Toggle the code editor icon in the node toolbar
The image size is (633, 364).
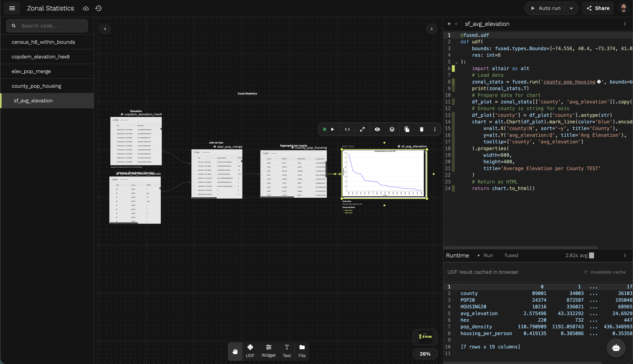click(347, 129)
